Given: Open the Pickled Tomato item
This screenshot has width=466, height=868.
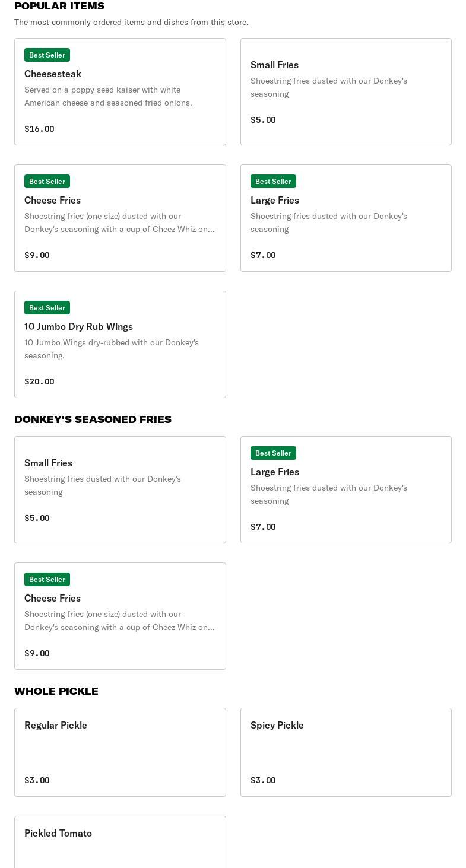Looking at the screenshot, I should [x=120, y=842].
